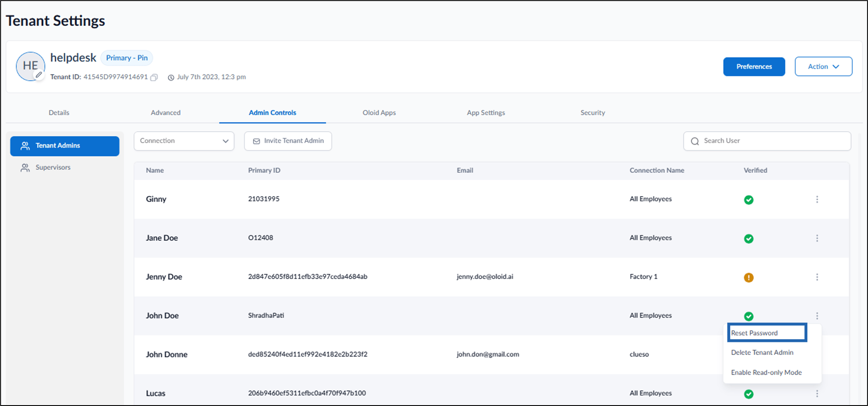The image size is (868, 406).
Task: Click the Verified column header
Action: (x=755, y=170)
